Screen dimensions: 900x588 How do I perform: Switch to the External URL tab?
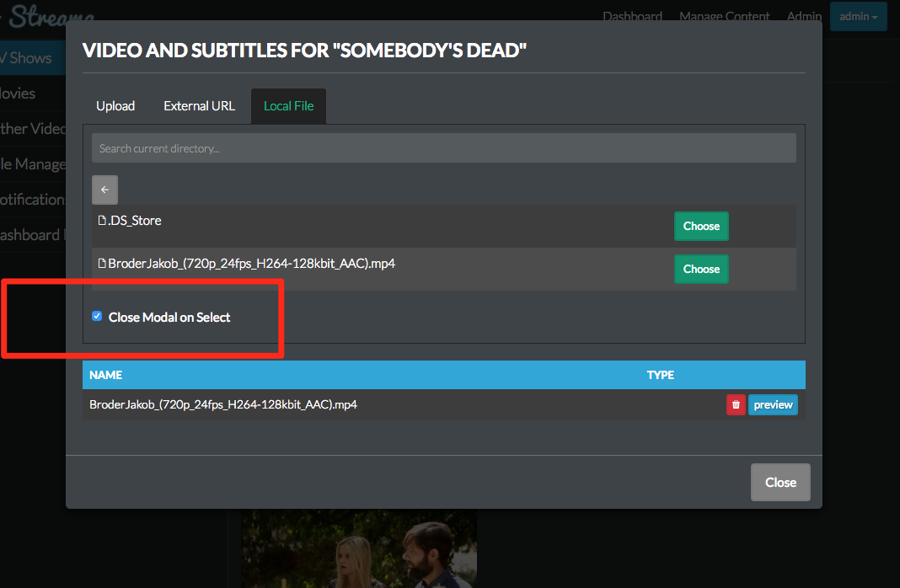pyautogui.click(x=199, y=105)
